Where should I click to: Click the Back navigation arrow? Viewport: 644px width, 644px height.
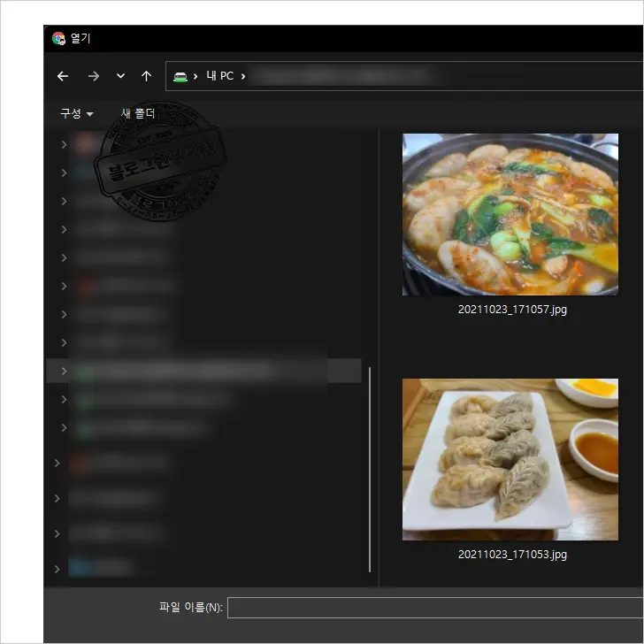click(63, 76)
